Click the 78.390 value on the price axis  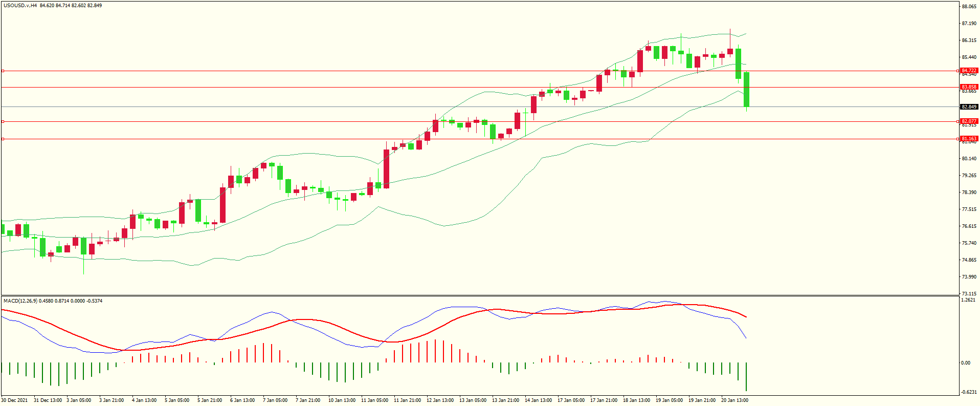tap(969, 193)
